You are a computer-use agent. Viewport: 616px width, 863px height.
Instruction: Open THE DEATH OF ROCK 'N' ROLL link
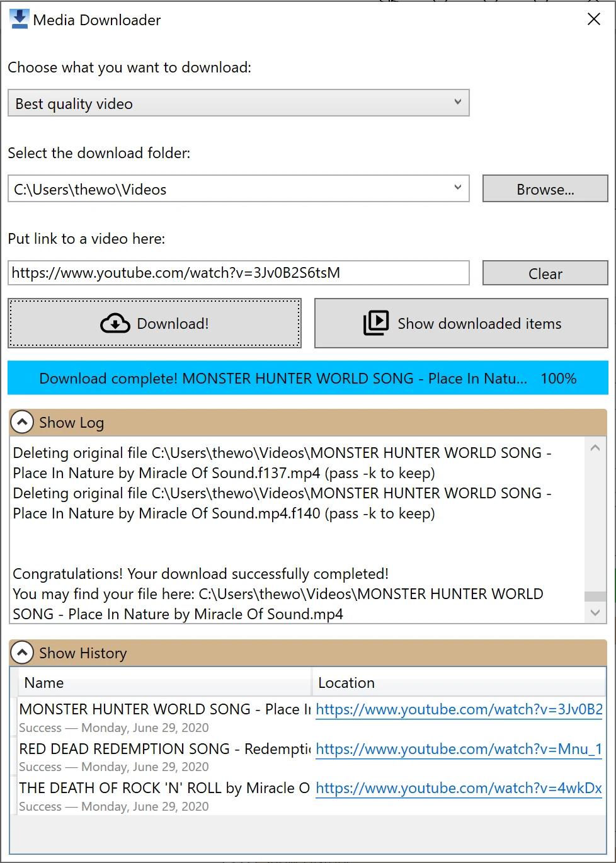[459, 788]
